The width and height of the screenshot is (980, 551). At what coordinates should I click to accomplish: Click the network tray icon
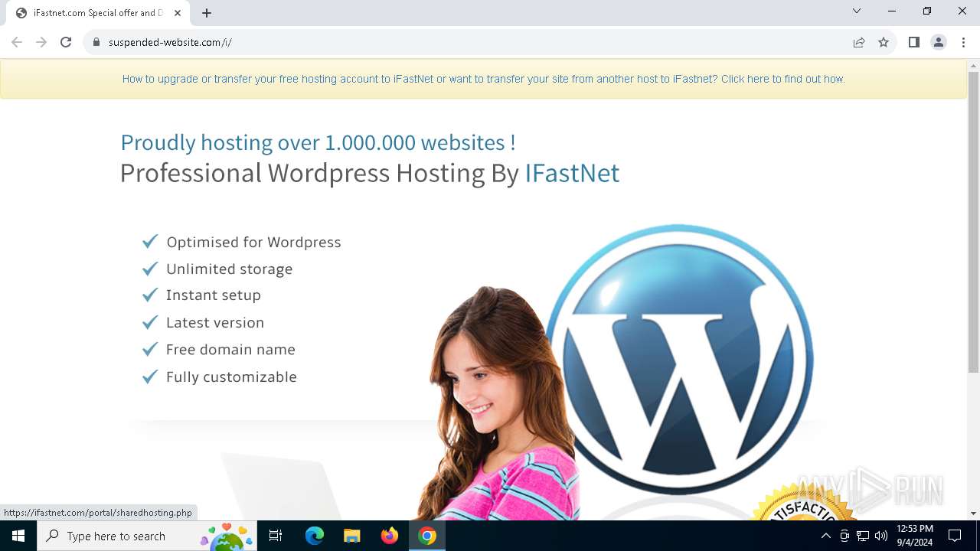coord(863,536)
